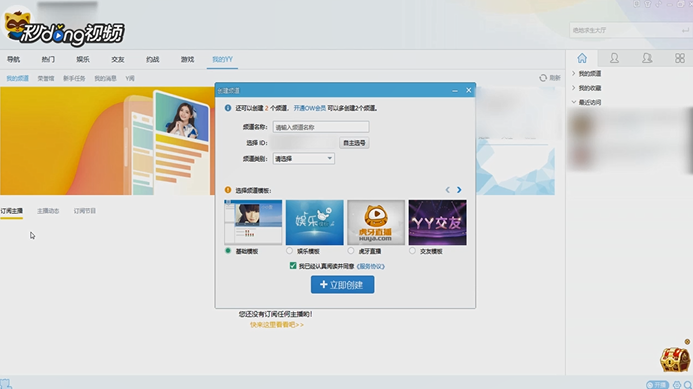Select the 主播动态 tab
The image size is (693, 389).
[48, 211]
